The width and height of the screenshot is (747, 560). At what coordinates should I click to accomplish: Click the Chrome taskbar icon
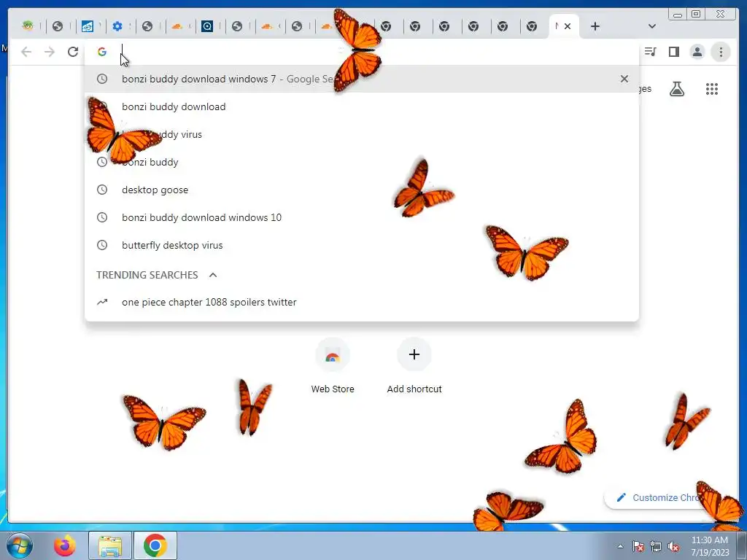[x=155, y=545]
